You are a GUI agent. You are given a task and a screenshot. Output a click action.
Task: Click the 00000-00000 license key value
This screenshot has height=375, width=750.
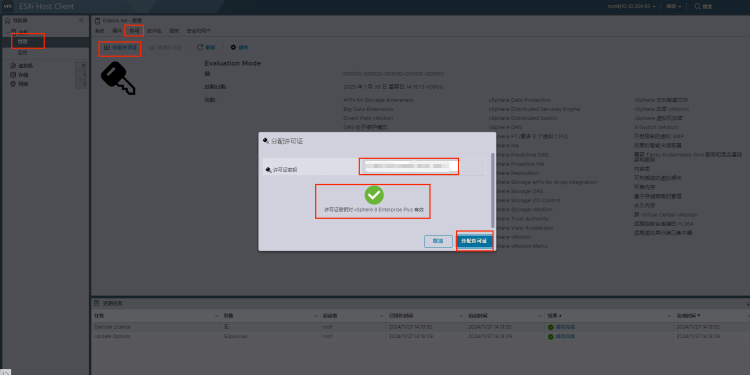coord(393,74)
